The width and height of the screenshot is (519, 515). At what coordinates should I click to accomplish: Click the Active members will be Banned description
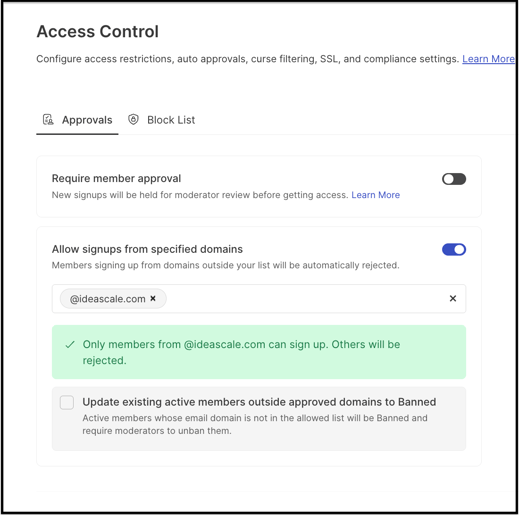255,424
